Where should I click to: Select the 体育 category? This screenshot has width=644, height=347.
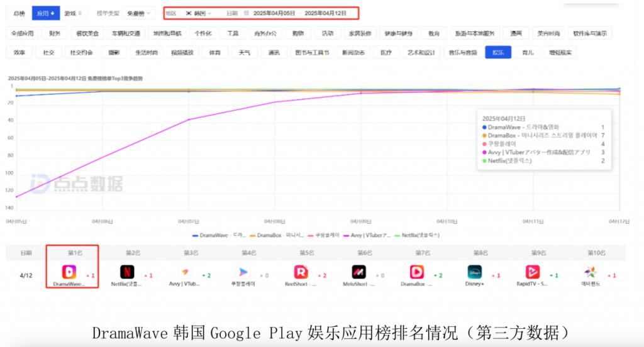(215, 53)
